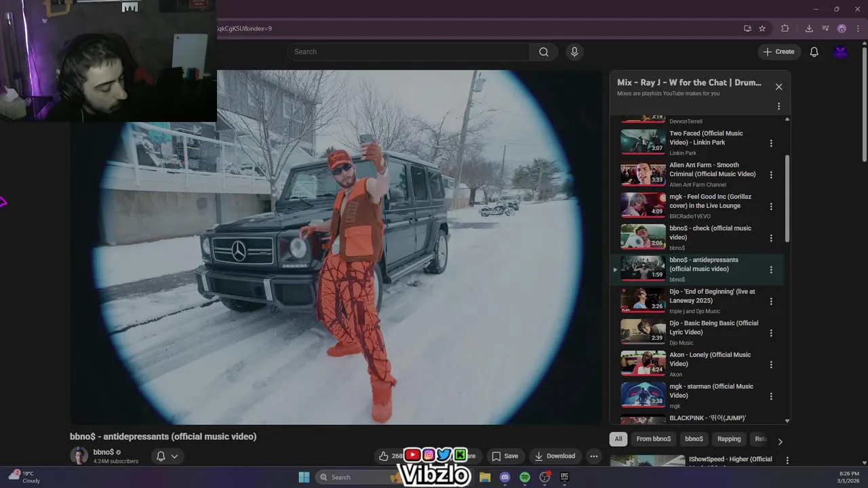
Task: Play Djo End of Beginning thumbnail
Action: [643, 299]
